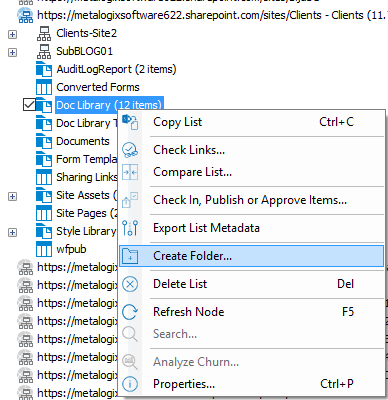Expand the SubBLOG01 node
This screenshot has width=388, height=400.
point(12,52)
